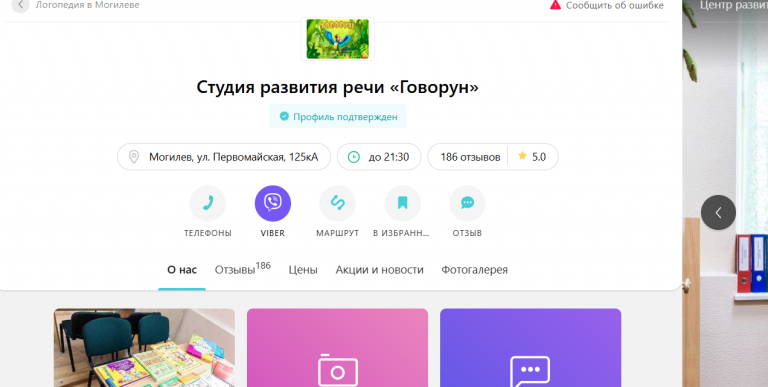Click the yellow star rating icon
The width and height of the screenshot is (768, 387).
point(522,156)
